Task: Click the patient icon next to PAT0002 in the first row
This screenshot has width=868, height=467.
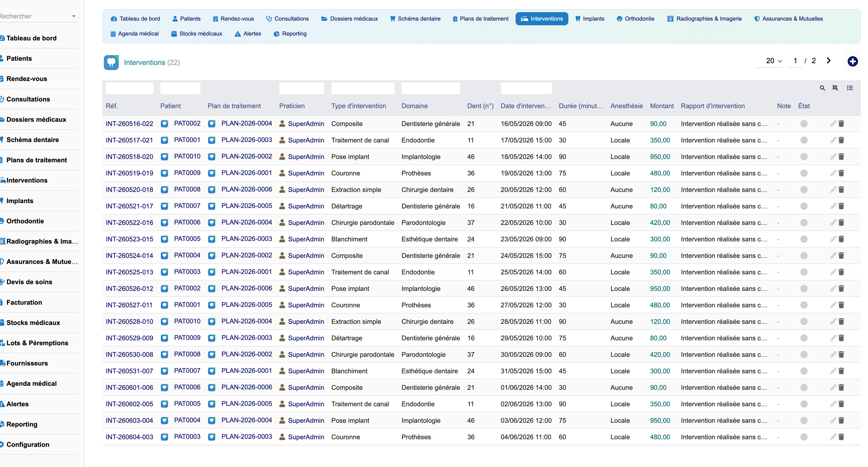Action: coord(164,124)
